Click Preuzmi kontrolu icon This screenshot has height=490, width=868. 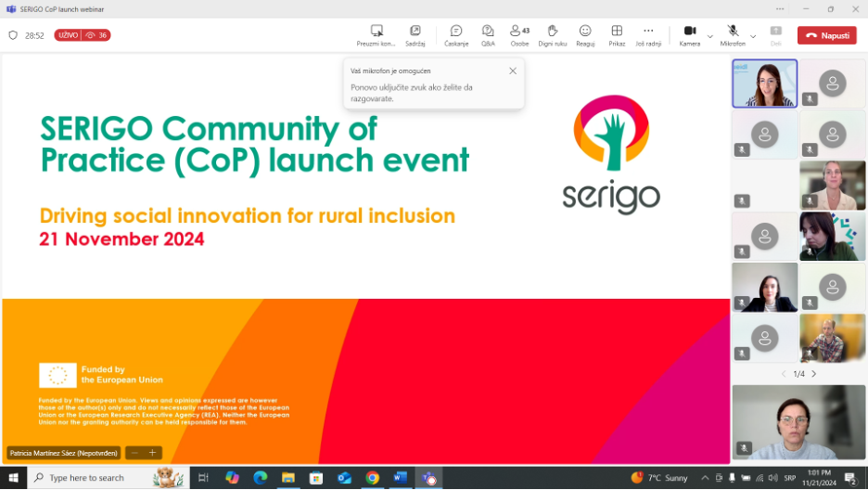377,35
